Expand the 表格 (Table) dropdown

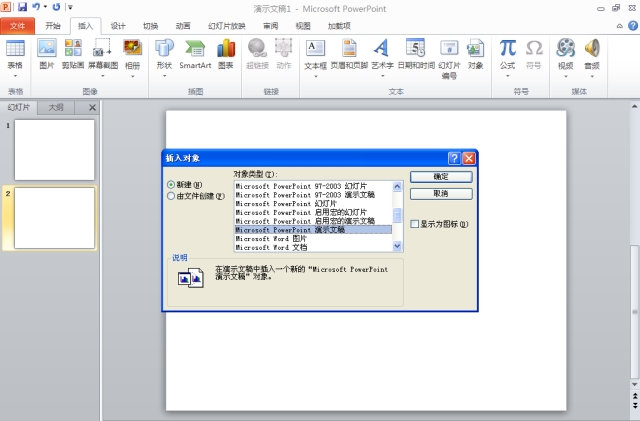15,65
